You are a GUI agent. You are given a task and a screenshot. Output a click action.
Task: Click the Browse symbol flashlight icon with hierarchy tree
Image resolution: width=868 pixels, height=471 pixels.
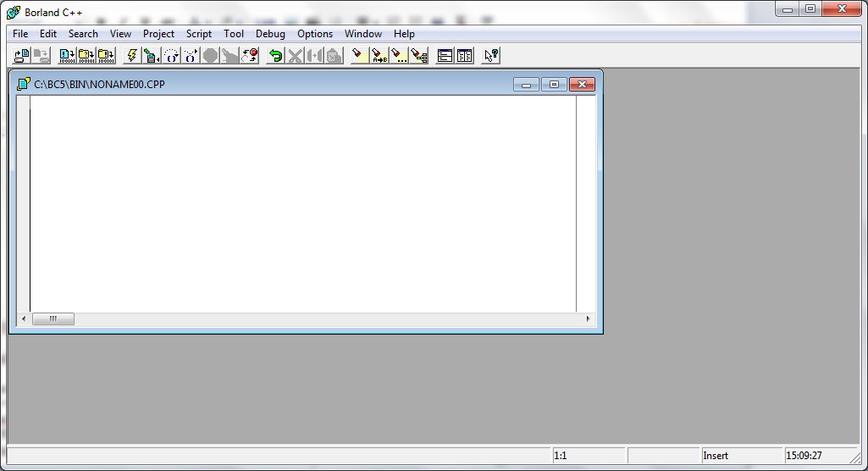419,55
